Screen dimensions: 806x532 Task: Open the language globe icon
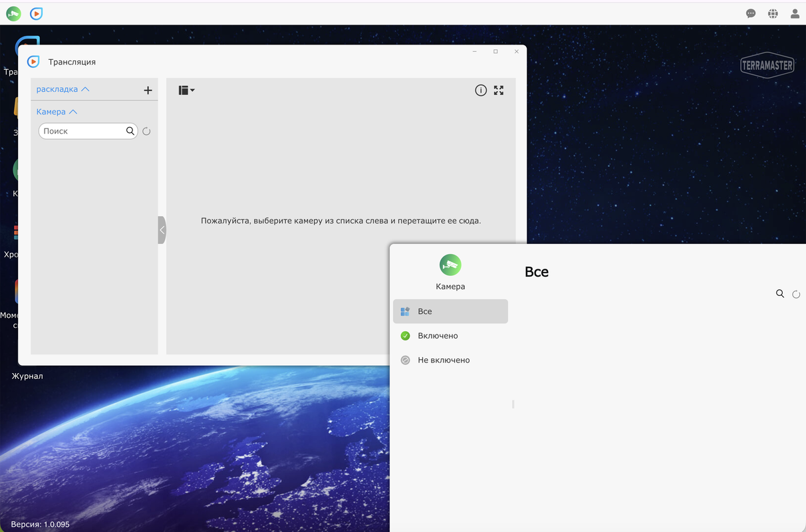pos(773,13)
